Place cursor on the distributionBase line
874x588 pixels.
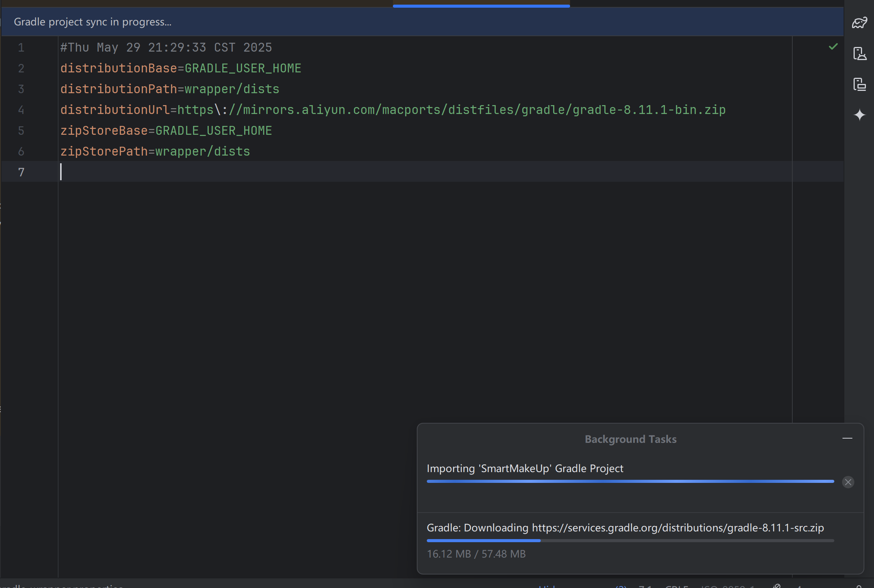click(181, 69)
